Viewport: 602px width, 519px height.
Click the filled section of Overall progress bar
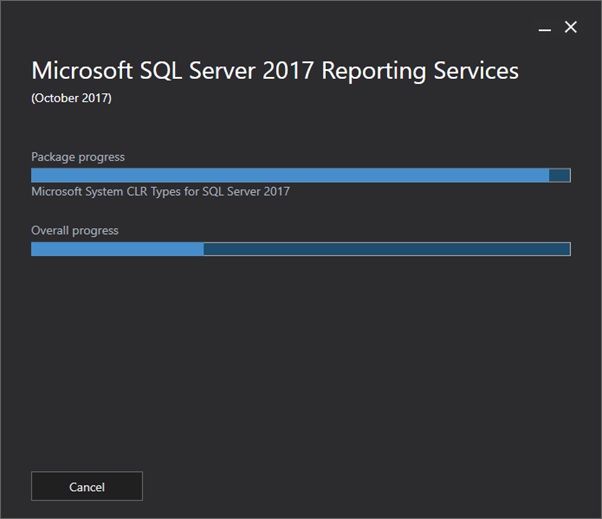pos(117,249)
